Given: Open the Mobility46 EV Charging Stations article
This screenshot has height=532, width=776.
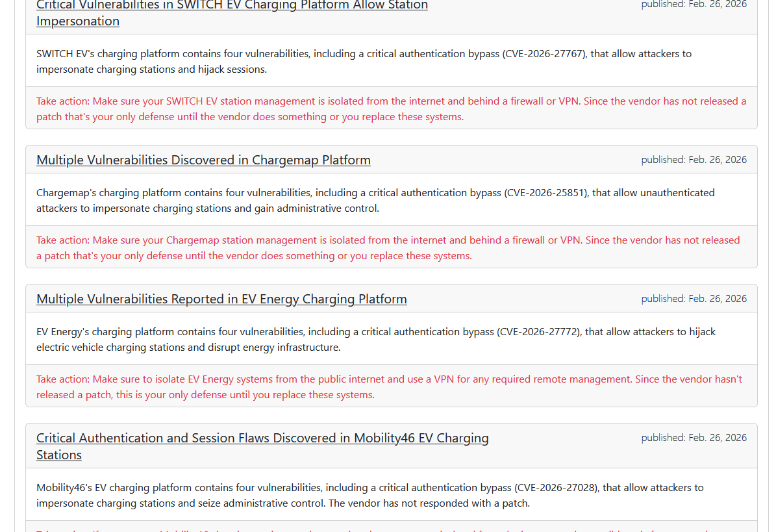Looking at the screenshot, I should pyautogui.click(x=262, y=438).
